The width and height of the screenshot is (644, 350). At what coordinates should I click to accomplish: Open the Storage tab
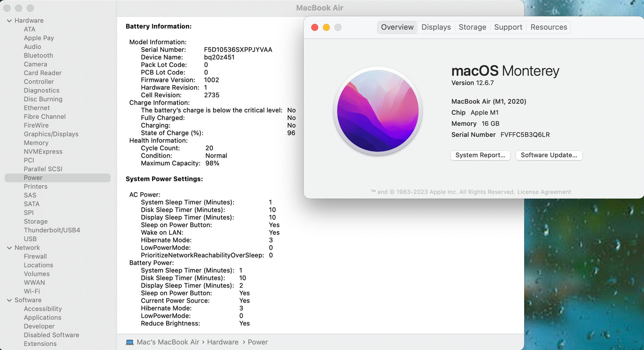pos(472,27)
